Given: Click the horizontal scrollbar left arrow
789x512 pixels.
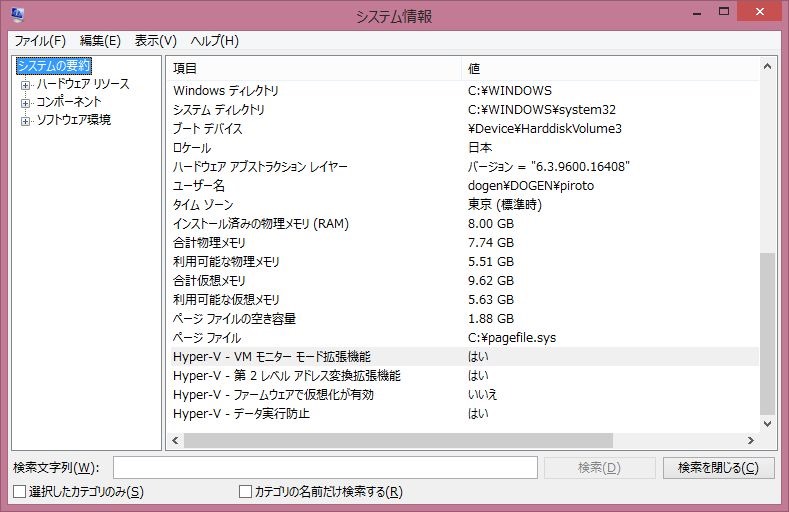Looking at the screenshot, I should 175,440.
